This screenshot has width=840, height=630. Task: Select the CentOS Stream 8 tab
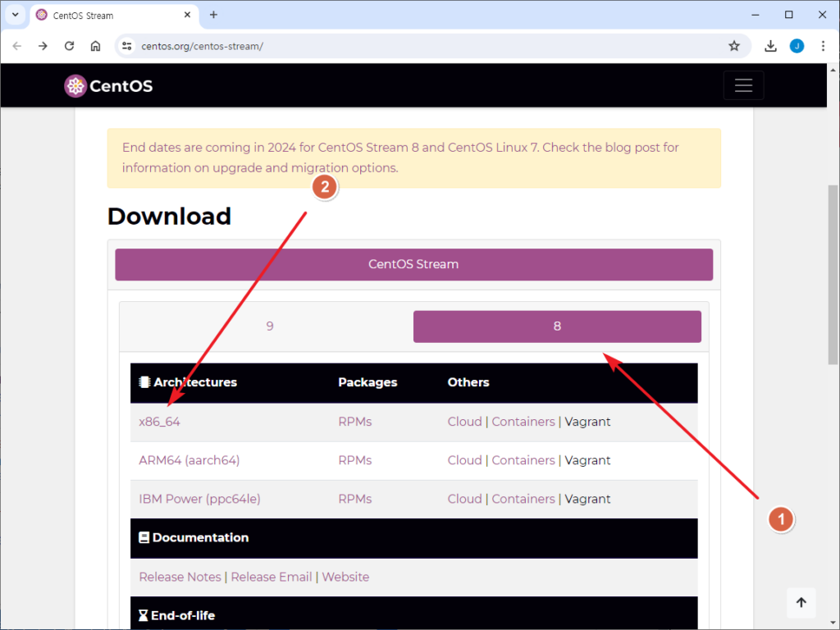point(557,326)
